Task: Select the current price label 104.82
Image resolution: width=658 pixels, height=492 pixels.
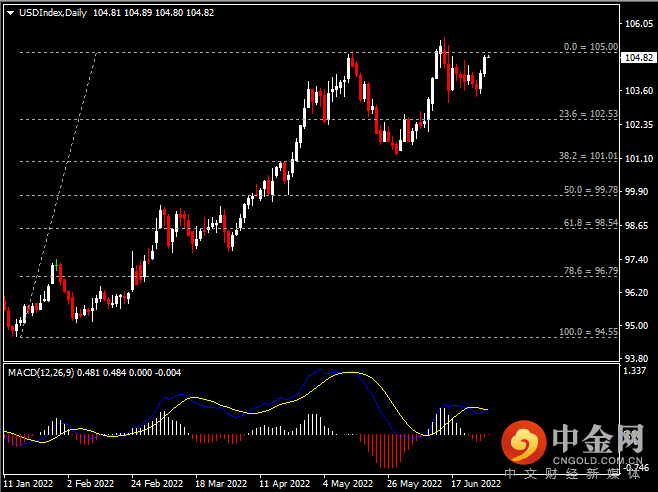Action: tap(639, 58)
